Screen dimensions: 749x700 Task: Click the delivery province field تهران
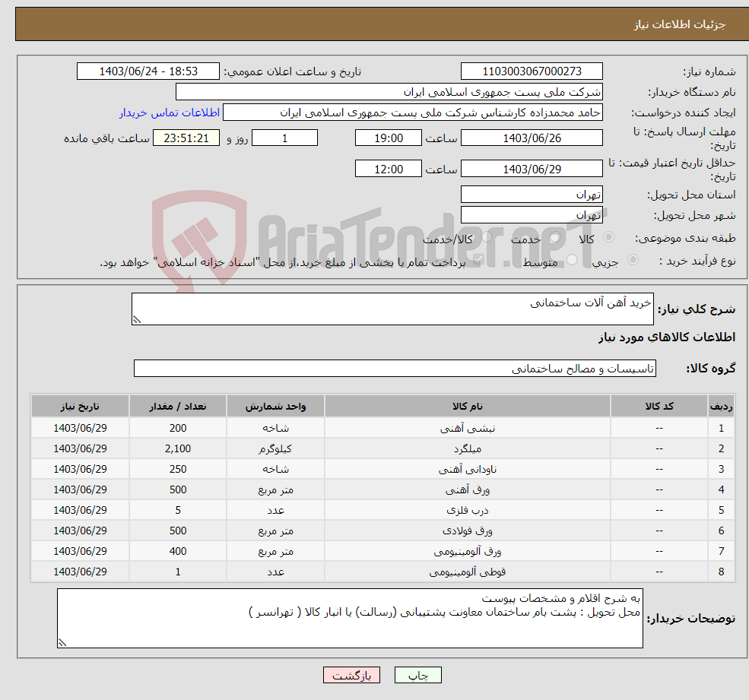532,195
